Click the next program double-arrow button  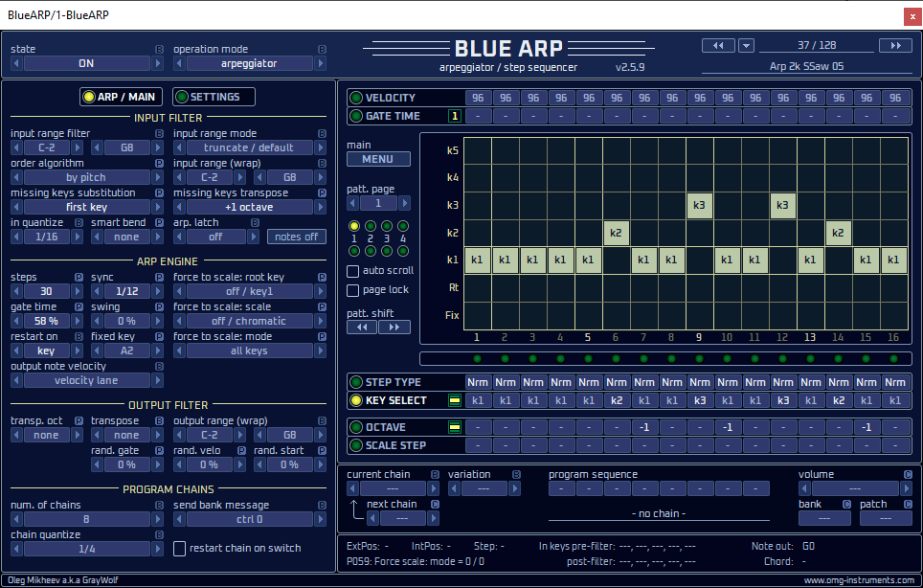click(895, 45)
